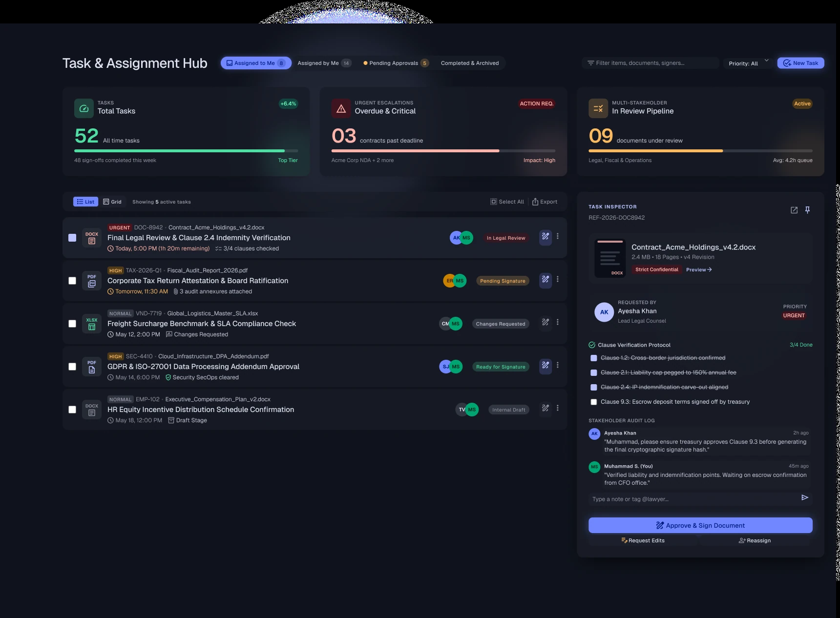The image size is (840, 618).
Task: Sign icon for GDPR Data Processing task
Action: pos(546,366)
